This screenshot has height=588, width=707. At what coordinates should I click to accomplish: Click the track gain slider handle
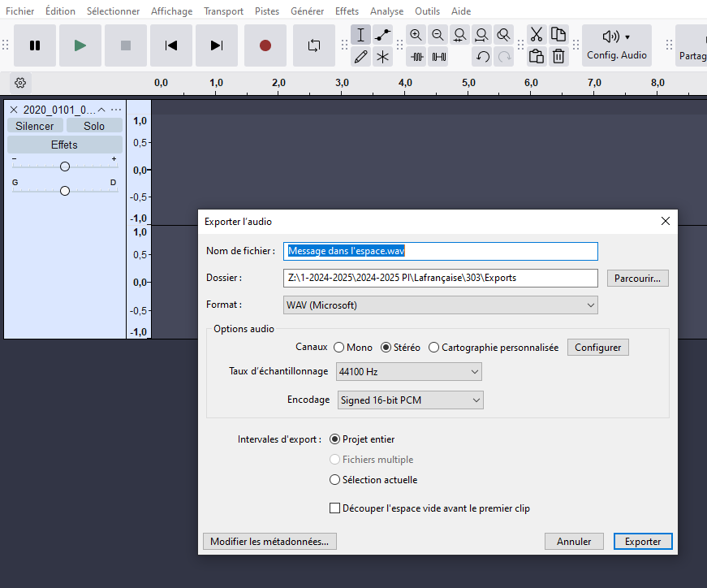[x=65, y=166]
